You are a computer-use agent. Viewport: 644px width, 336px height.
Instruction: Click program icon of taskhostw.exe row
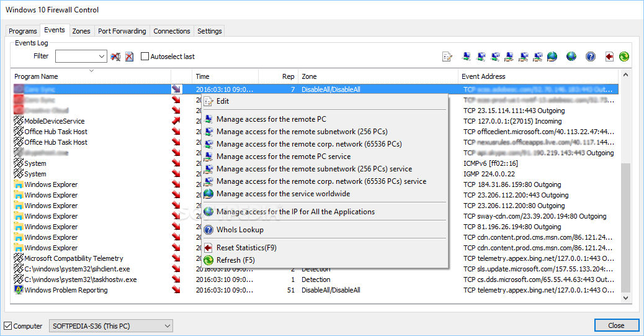tap(19, 279)
